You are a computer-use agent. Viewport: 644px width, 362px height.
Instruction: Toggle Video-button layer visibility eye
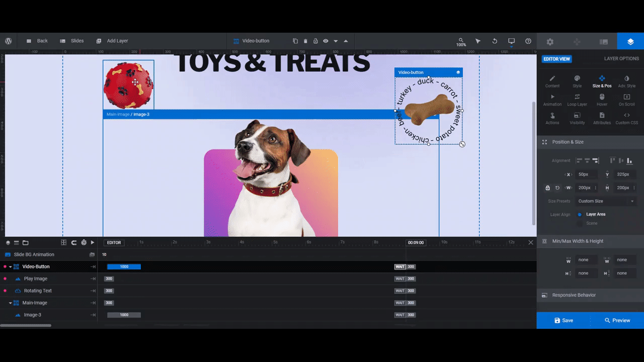pos(326,41)
